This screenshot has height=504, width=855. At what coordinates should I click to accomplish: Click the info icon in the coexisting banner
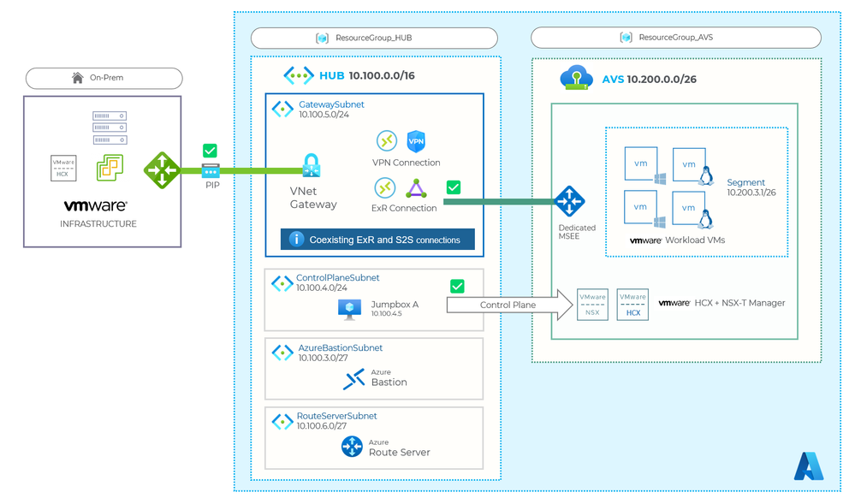point(296,239)
